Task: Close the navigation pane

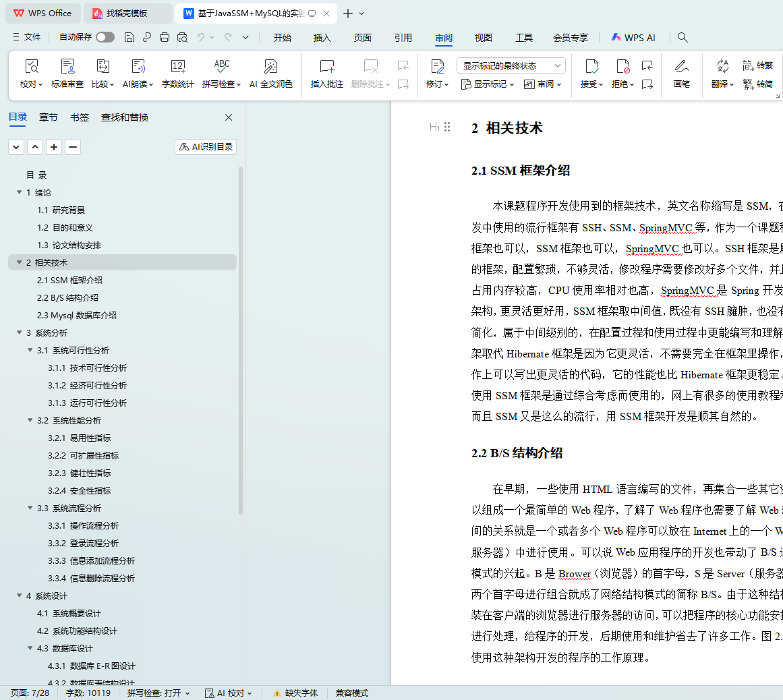Action: 229,117
